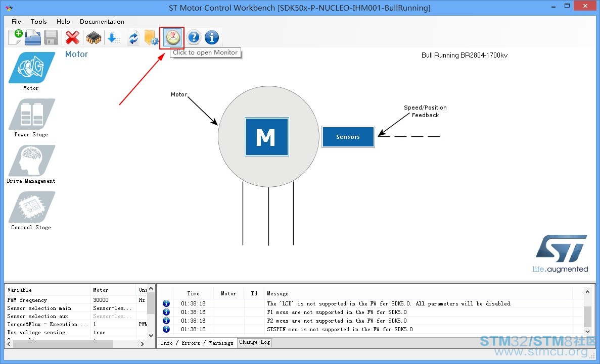Click the blue M motor block
600x364 pixels.
pos(267,137)
